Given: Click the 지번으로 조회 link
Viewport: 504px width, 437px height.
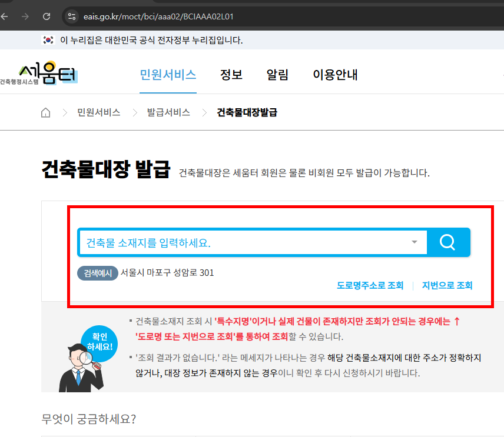Looking at the screenshot, I should (x=447, y=285).
